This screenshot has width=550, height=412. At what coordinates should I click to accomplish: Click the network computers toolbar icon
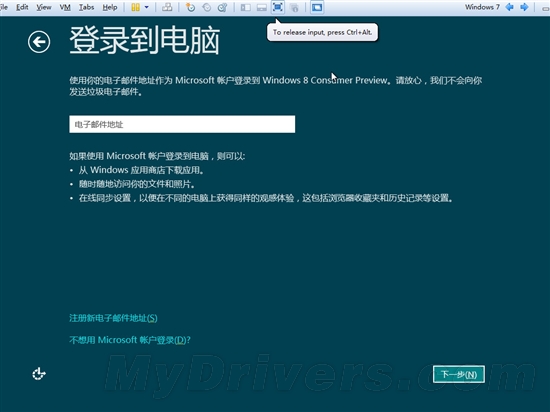[x=167, y=7]
